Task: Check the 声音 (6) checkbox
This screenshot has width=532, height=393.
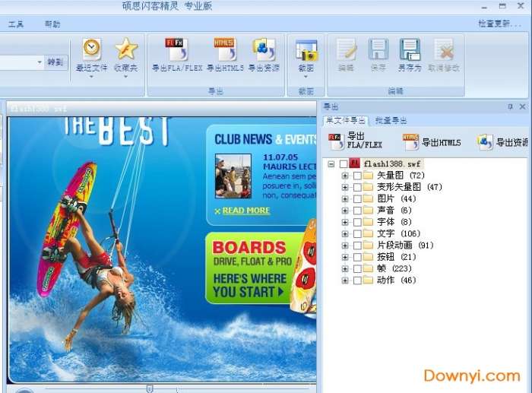Action: coord(357,211)
